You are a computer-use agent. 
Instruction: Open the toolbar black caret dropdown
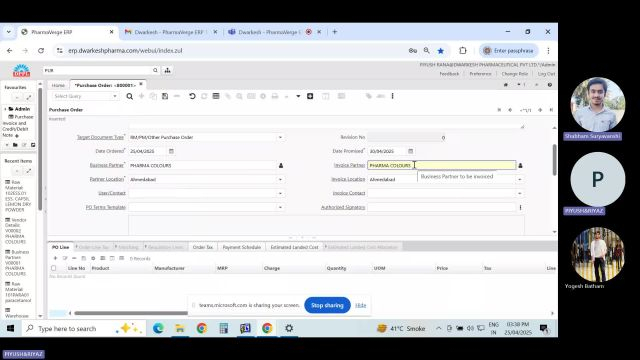pyautogui.click(x=298, y=96)
